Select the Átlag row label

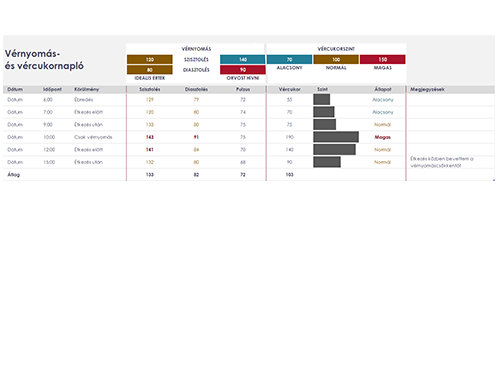point(14,175)
